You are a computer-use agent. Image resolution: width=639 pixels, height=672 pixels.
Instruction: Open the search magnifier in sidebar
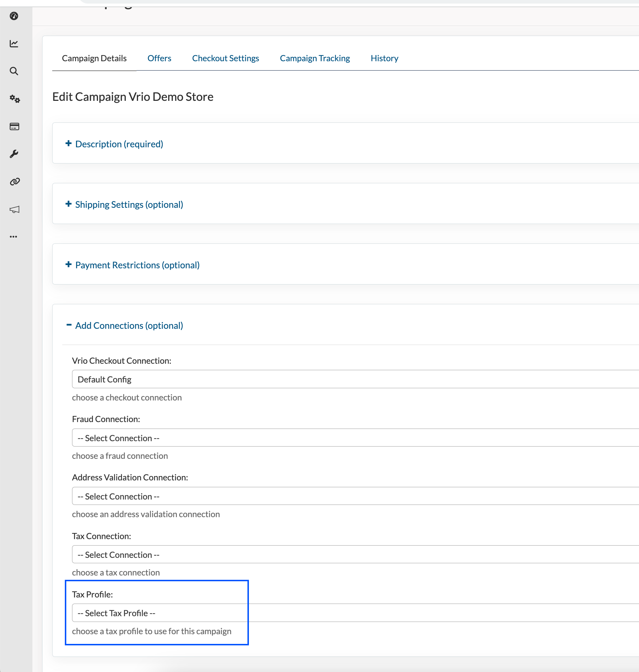coord(14,71)
